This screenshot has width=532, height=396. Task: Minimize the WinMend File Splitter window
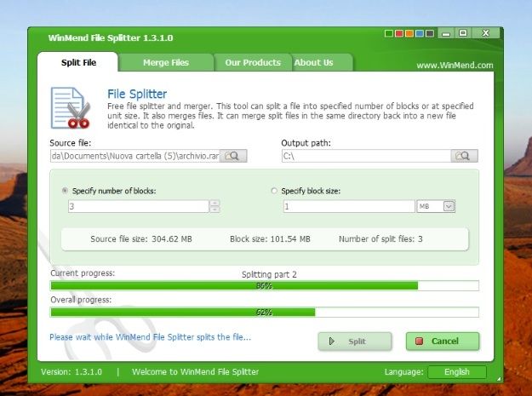point(446,33)
